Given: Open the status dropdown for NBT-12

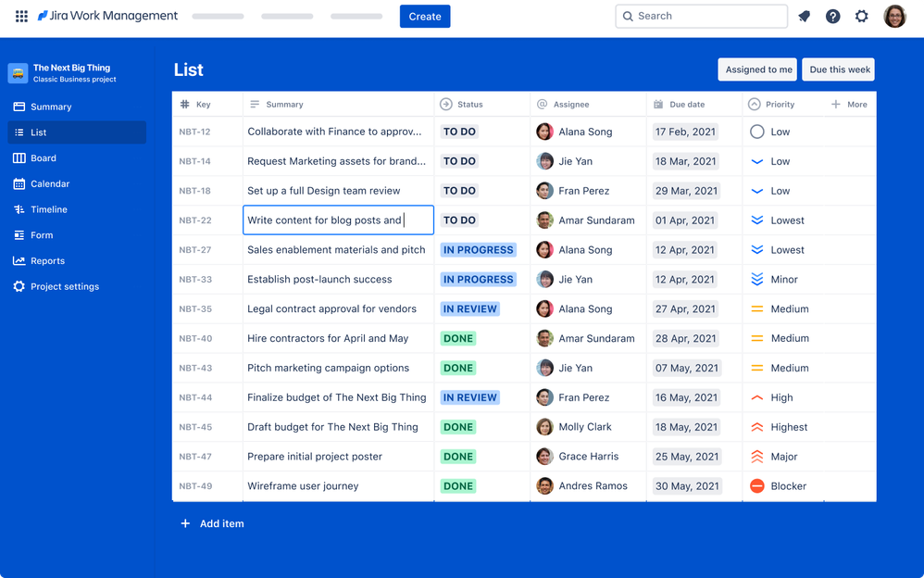Looking at the screenshot, I should point(457,132).
